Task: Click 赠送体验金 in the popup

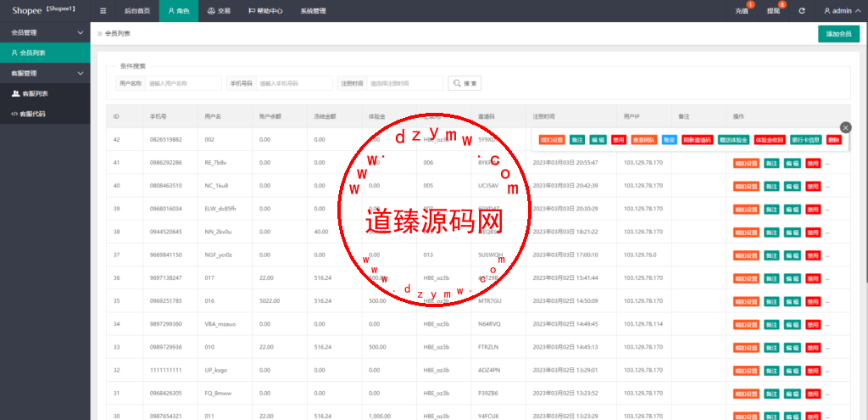Action: pyautogui.click(x=733, y=140)
